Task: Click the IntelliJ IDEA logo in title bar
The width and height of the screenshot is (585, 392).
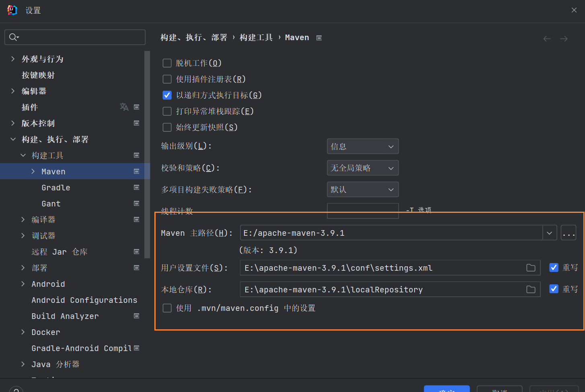Action: click(12, 10)
